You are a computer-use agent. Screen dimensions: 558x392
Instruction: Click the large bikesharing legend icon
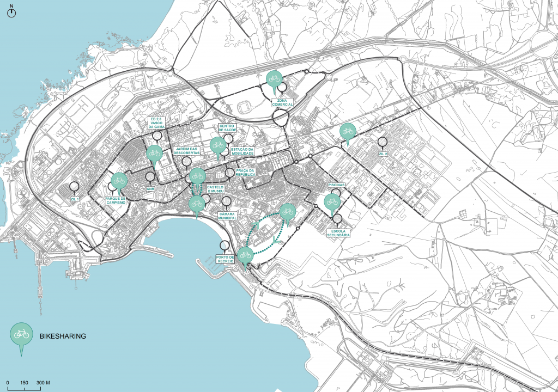coord(21,339)
